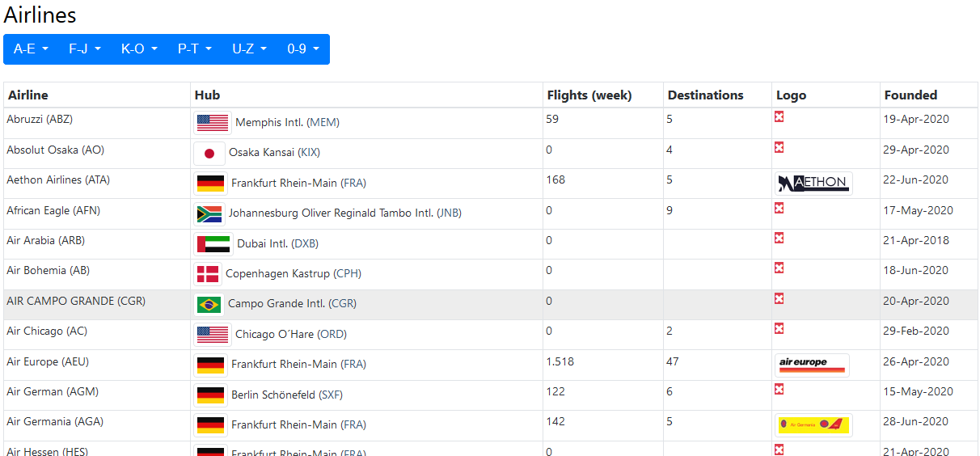Open the 0-9 dropdown

click(x=303, y=49)
